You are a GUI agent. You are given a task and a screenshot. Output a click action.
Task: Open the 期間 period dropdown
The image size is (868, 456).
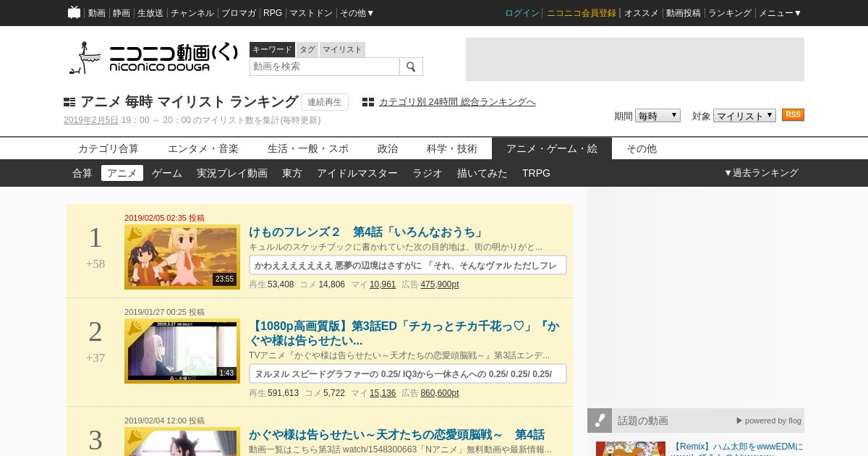[657, 116]
